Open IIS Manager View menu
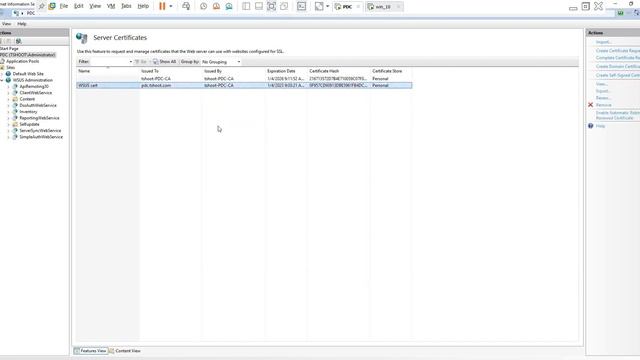640x360 pixels. tap(7, 24)
